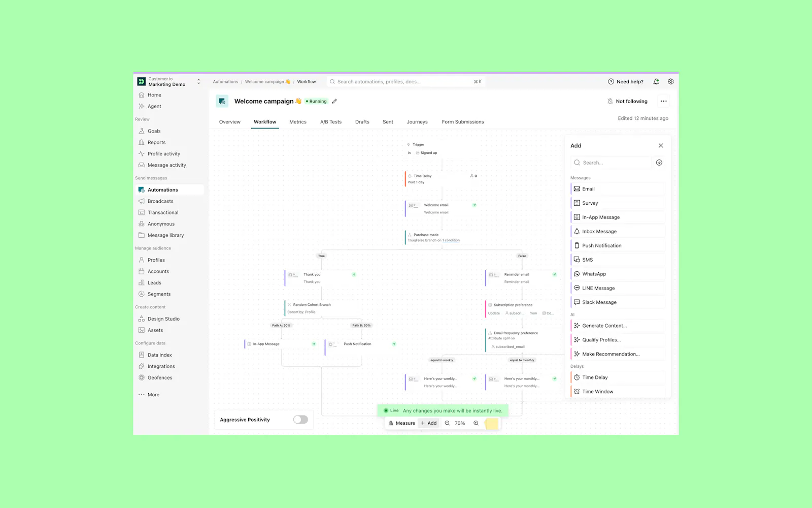Click the Need help? button
Viewport: 812px width, 508px height.
click(626, 81)
